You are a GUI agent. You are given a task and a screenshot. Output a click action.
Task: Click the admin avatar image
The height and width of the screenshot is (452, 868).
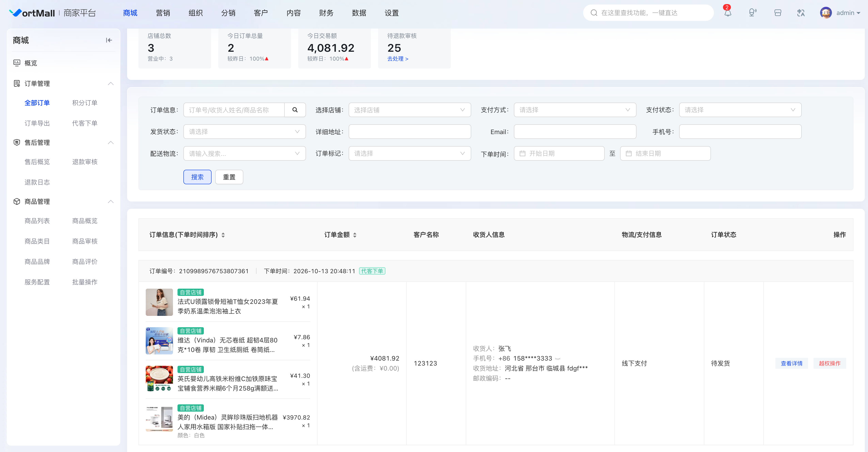click(x=826, y=13)
